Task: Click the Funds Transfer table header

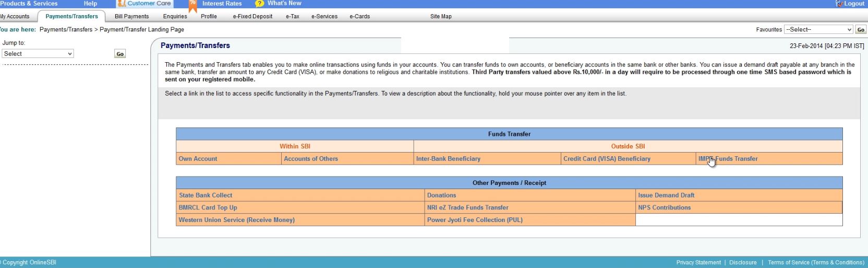Action: coord(509,134)
